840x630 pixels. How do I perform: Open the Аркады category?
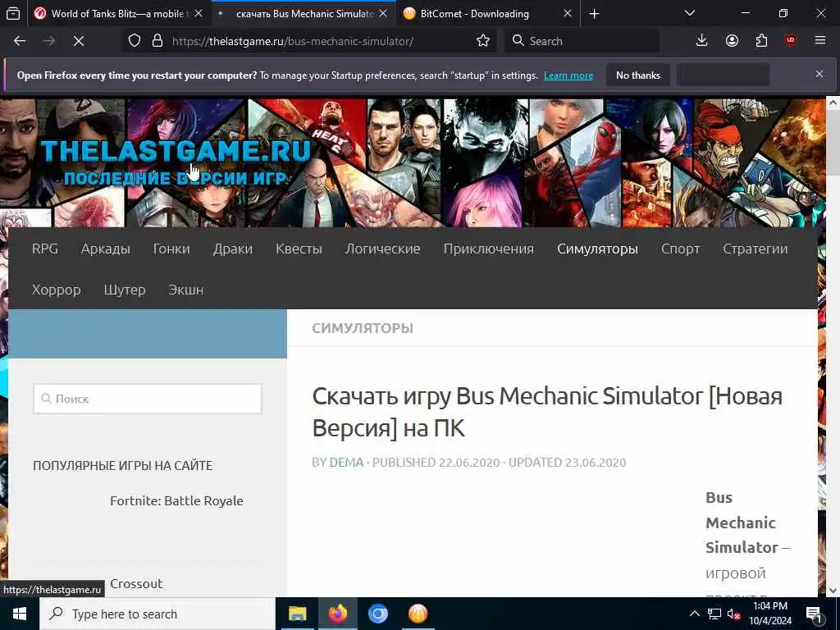click(106, 249)
